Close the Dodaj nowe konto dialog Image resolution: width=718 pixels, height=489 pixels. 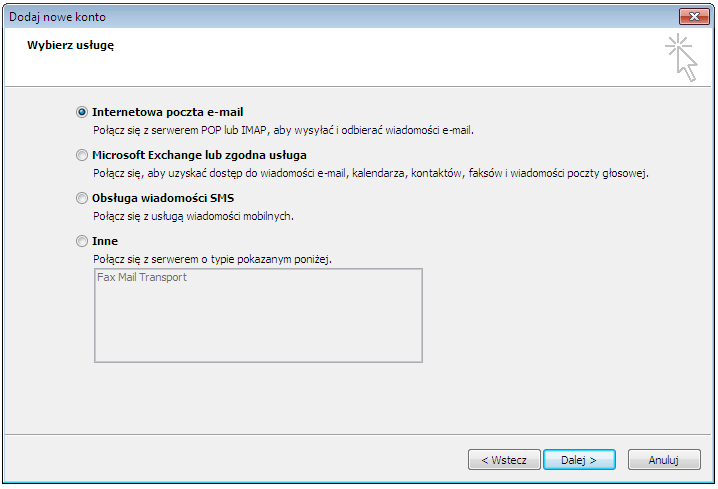pyautogui.click(x=694, y=17)
